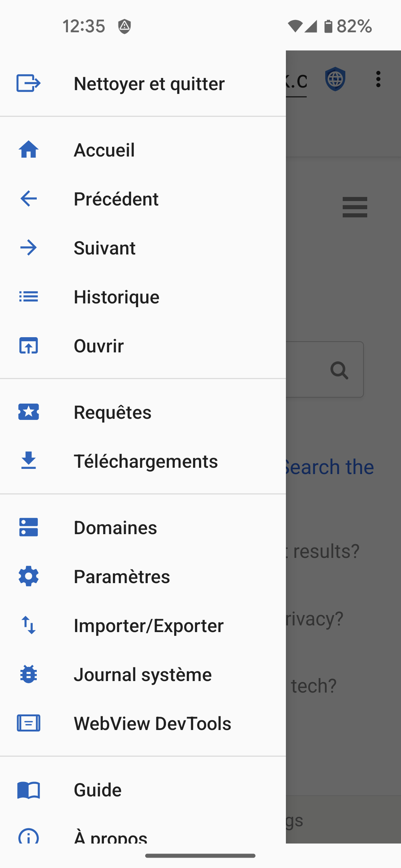
Task: Open the three-dot overflow menu
Action: pos(378,79)
